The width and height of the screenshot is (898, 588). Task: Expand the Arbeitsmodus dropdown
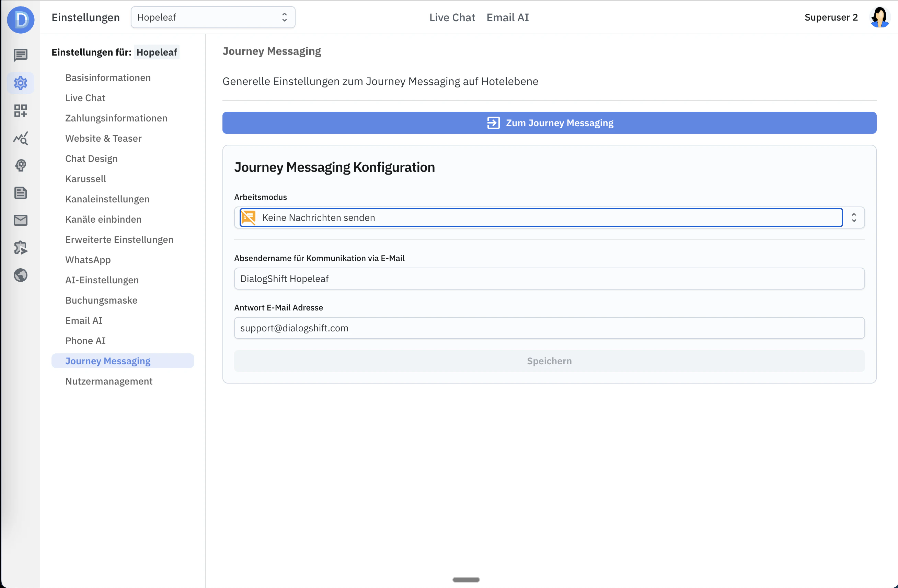(540, 217)
